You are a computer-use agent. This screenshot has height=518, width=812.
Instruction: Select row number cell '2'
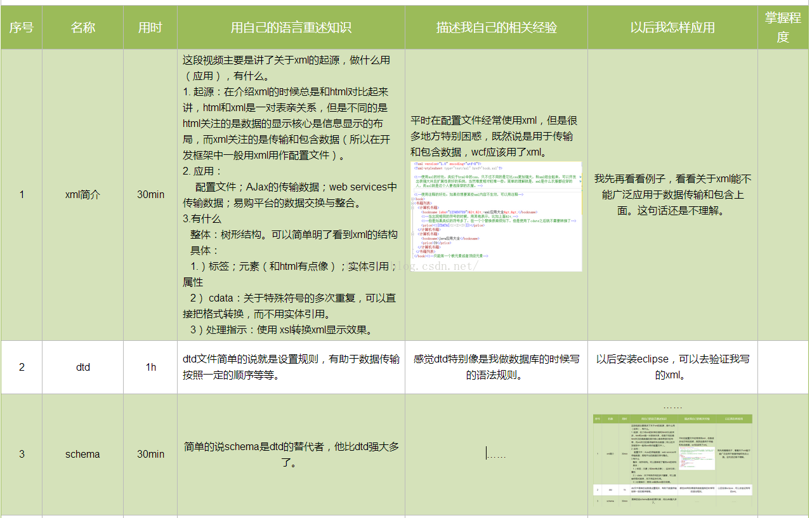coord(22,368)
